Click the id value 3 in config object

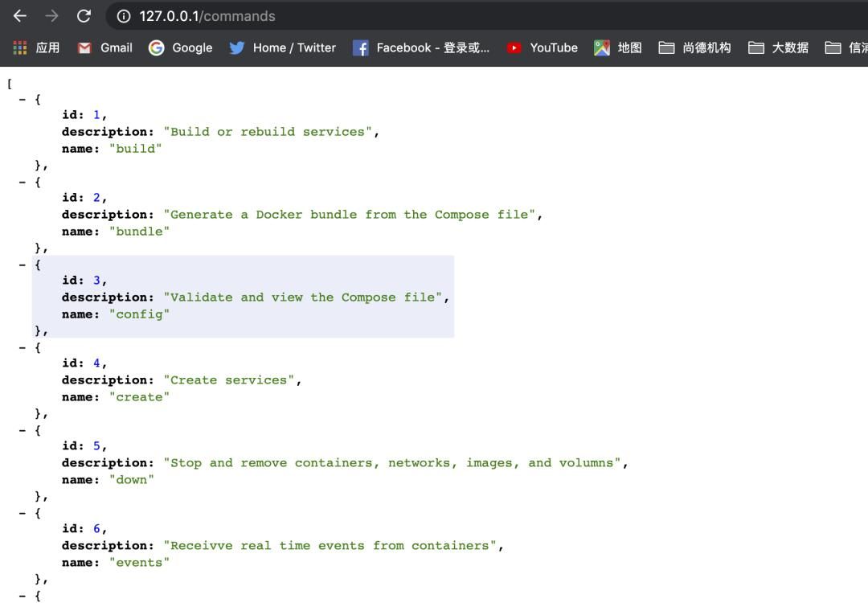click(x=96, y=280)
